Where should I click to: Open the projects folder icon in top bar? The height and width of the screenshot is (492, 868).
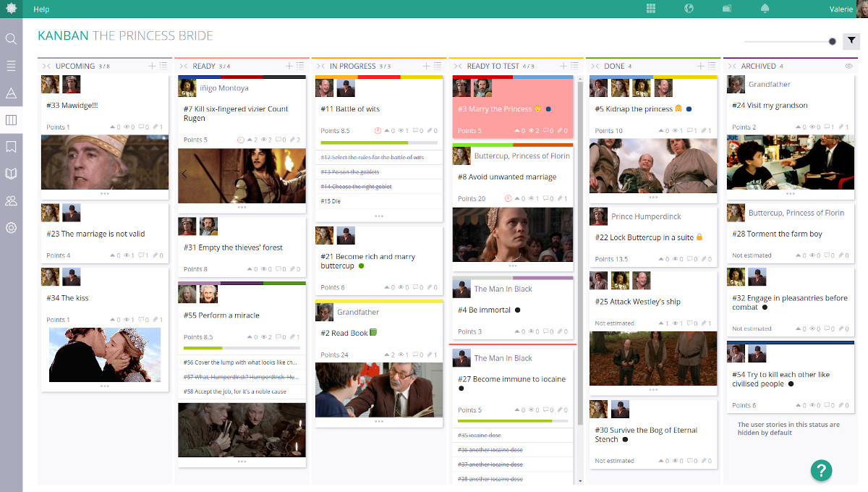coord(727,9)
